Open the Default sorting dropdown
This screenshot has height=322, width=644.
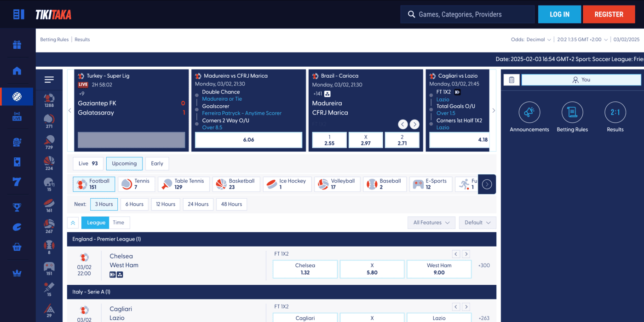477,223
